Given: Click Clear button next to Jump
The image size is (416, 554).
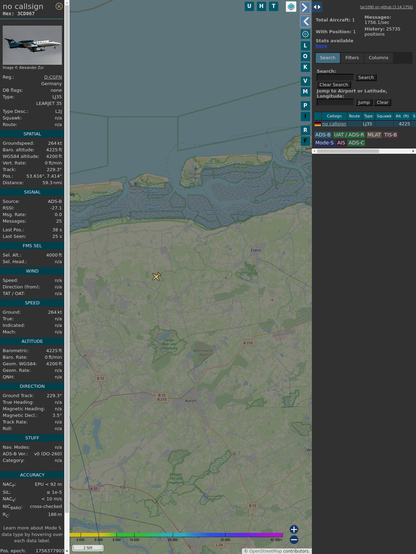Looking at the screenshot, I should 382,102.
